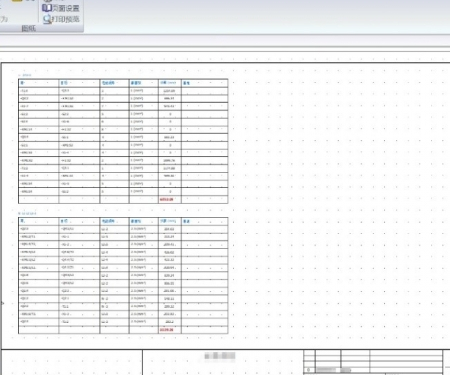Select the small blue title above lower table
The image size is (450, 375).
tap(27, 213)
